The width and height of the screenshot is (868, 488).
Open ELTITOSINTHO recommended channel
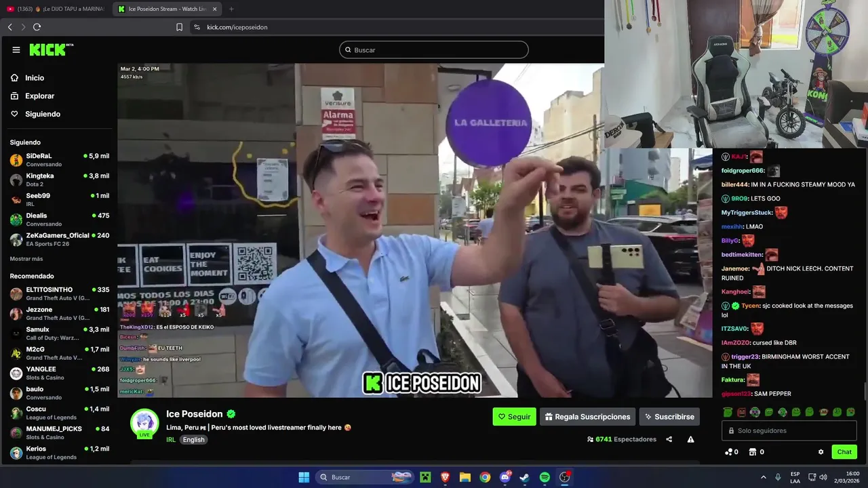tap(59, 293)
